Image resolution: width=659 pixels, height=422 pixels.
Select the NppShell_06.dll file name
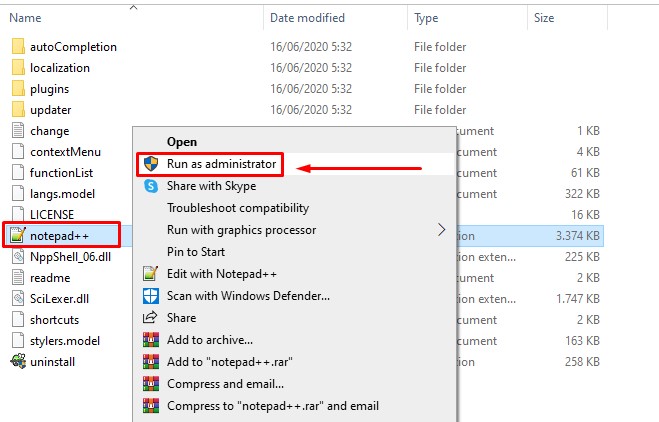pyautogui.click(x=70, y=257)
